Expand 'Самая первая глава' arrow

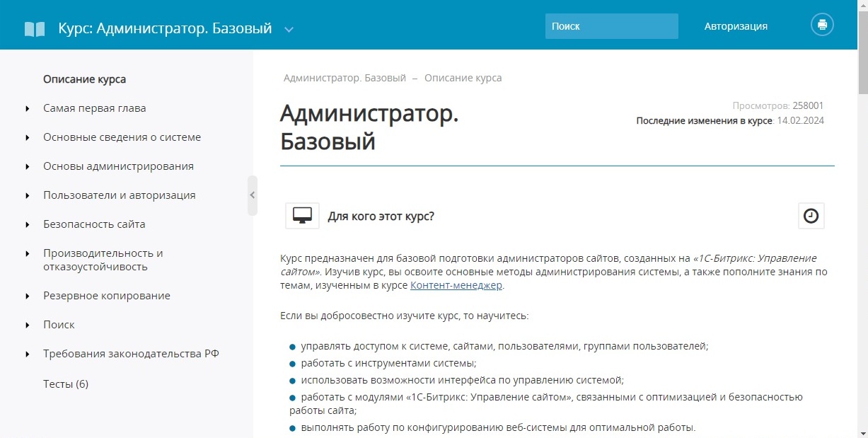point(27,109)
